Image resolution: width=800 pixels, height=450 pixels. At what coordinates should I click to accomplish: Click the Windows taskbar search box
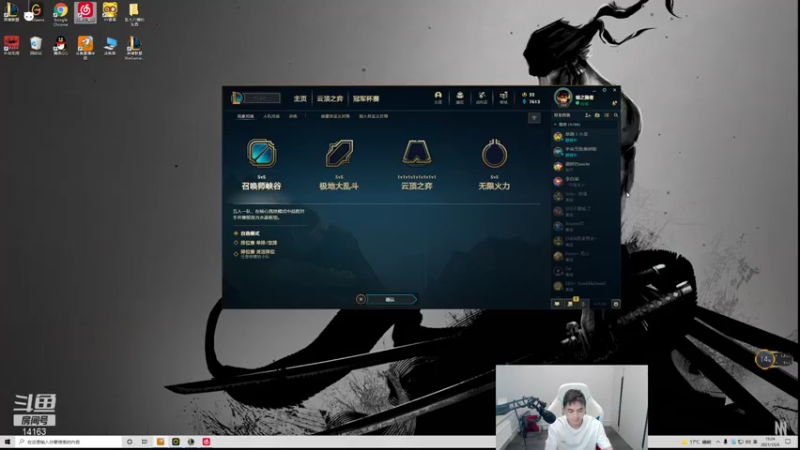point(68,441)
